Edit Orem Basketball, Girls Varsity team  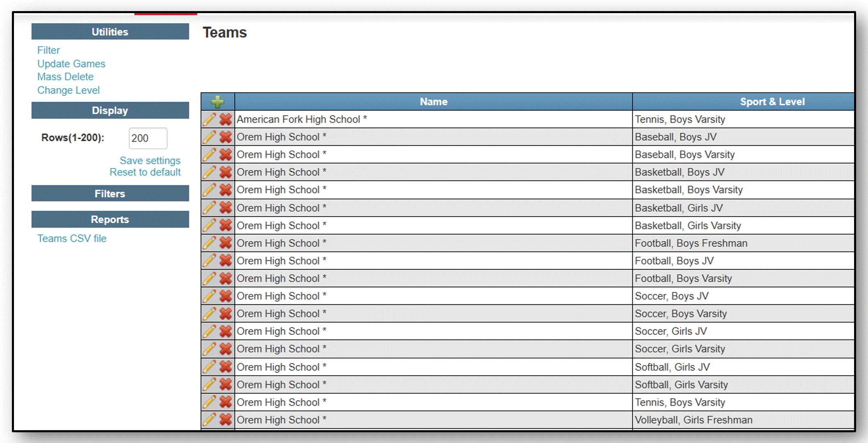point(209,226)
